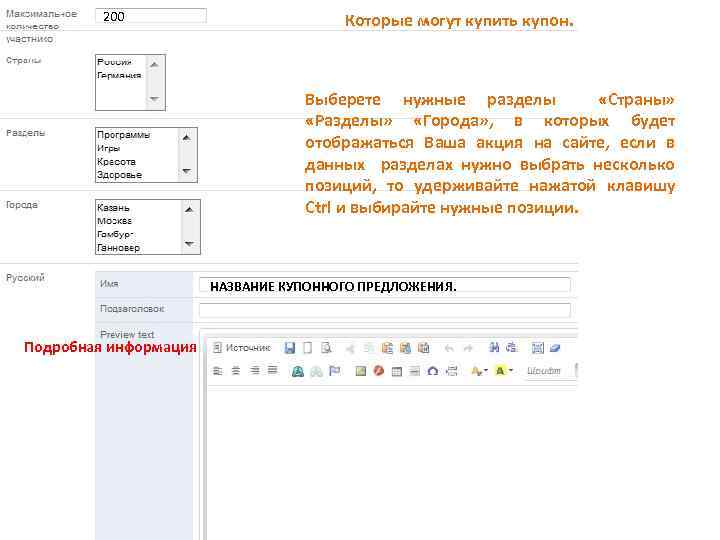720x540 pixels.
Task: Click the Find (binoculars) icon
Action: tap(494, 348)
